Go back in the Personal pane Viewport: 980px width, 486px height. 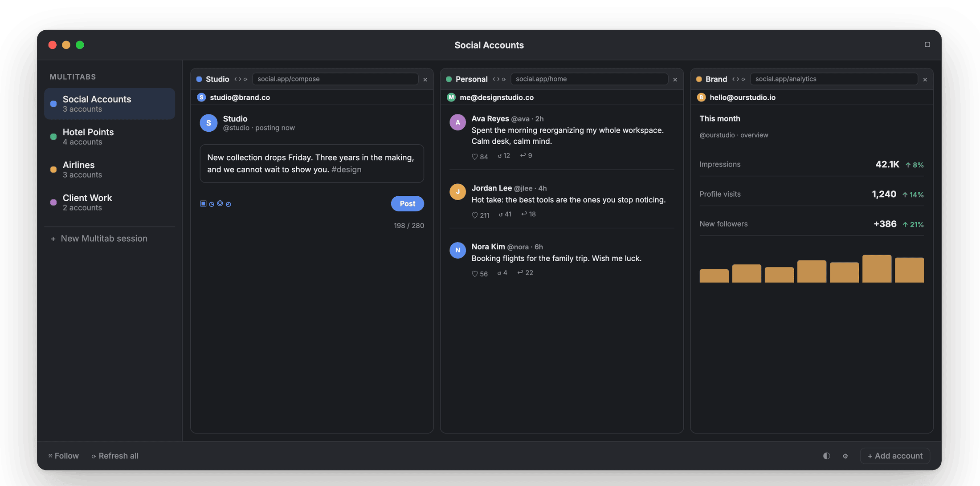click(x=494, y=79)
